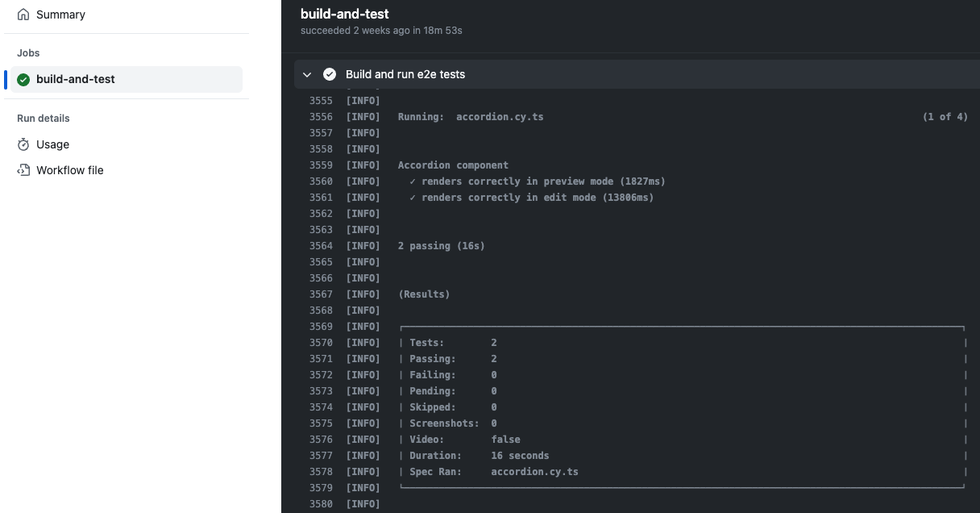
Task: Click the success check icon on the e2e tests step
Action: pyautogui.click(x=330, y=74)
